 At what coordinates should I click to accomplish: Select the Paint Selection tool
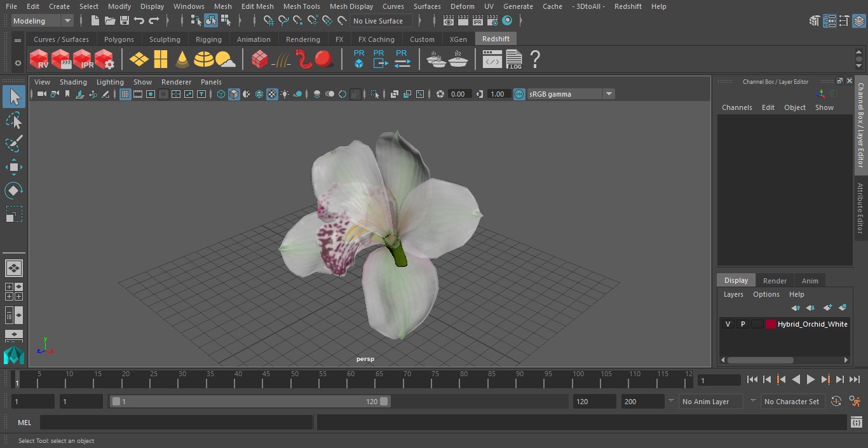[x=14, y=143]
